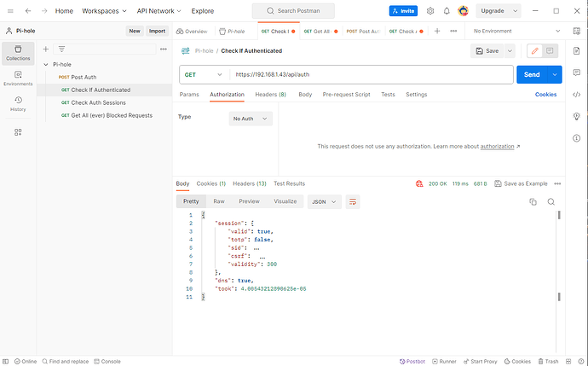Open the authorization help link

point(498,147)
